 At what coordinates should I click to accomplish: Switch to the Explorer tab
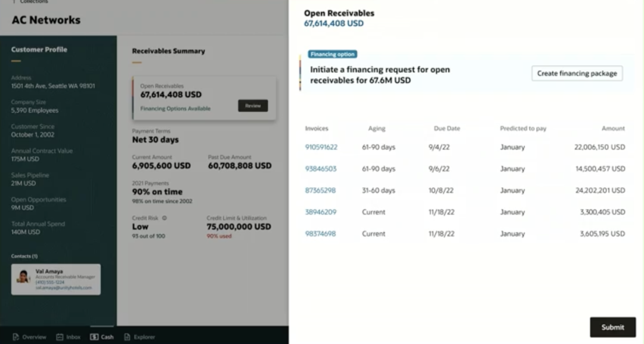coord(144,337)
